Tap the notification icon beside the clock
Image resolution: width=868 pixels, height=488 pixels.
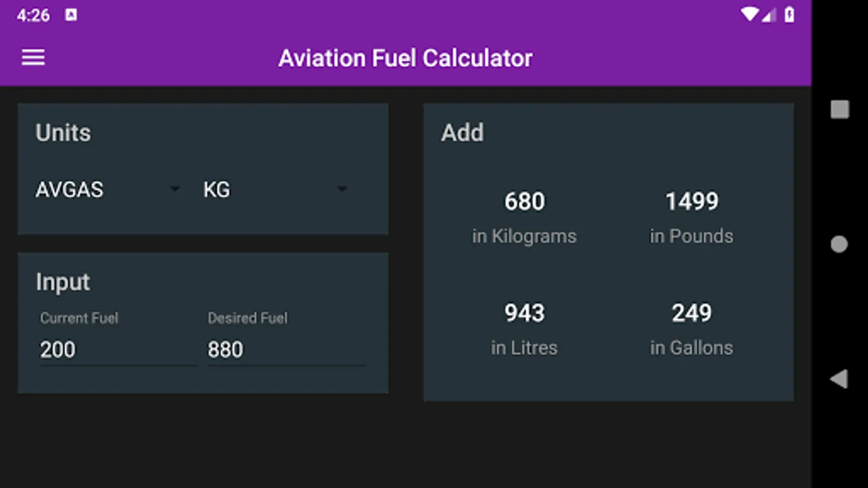71,15
